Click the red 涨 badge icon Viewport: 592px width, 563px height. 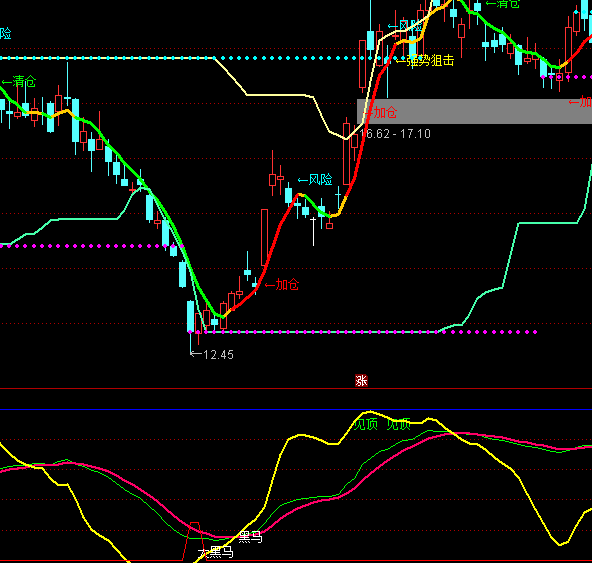click(361, 381)
